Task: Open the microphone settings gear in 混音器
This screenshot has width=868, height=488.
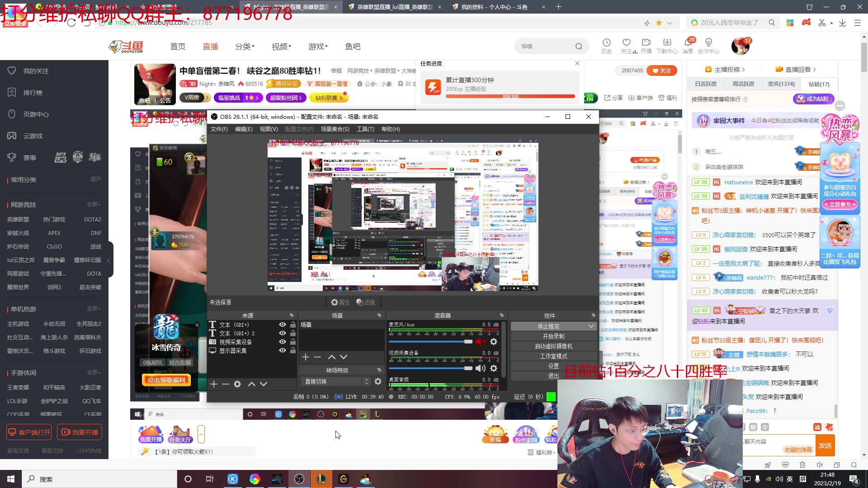Action: point(494,342)
